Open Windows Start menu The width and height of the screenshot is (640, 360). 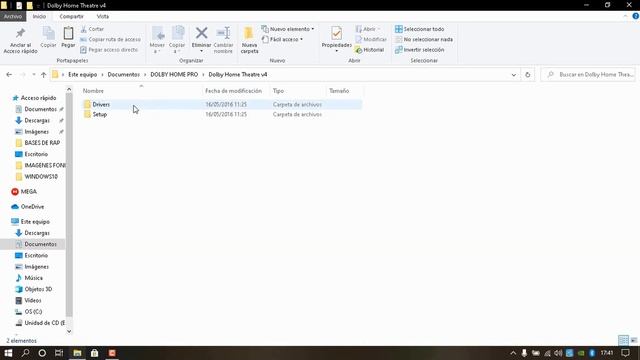pyautogui.click(x=8, y=353)
